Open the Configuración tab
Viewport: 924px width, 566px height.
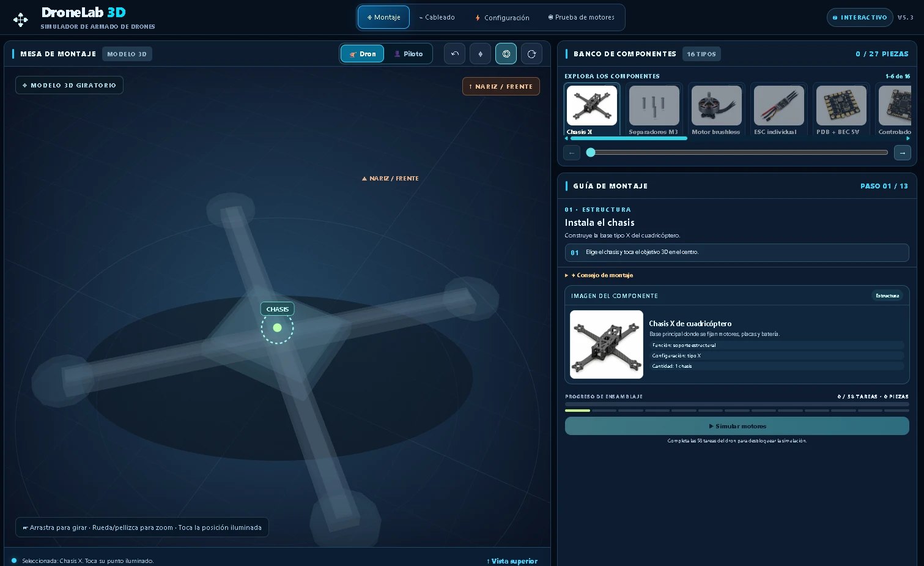coord(502,17)
